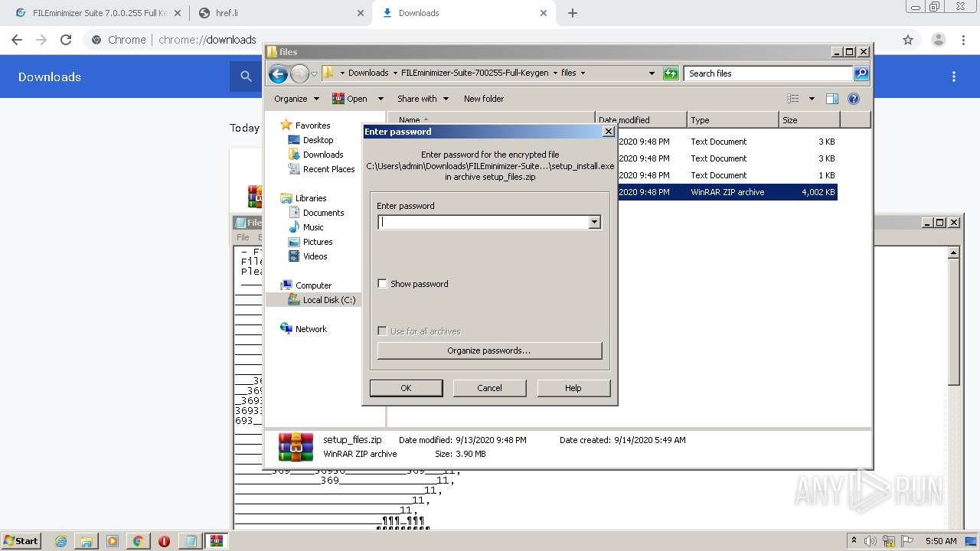Expand Share with dropdown
The image size is (980, 551).
pyautogui.click(x=422, y=99)
